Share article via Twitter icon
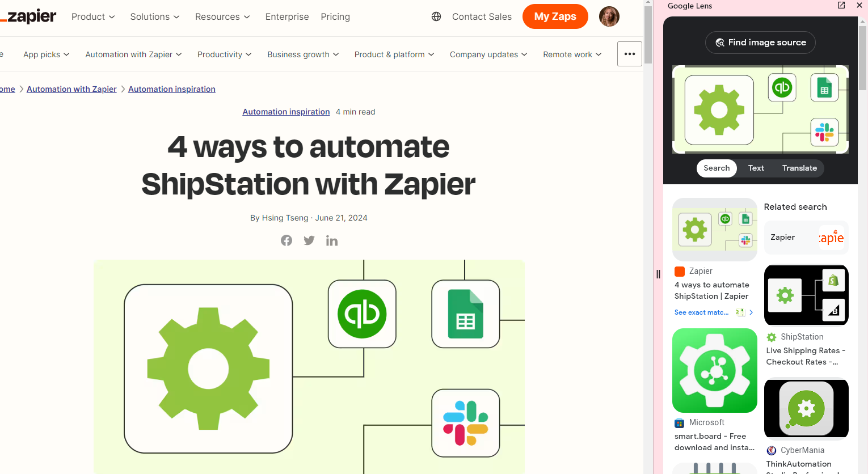The width and height of the screenshot is (868, 474). [309, 240]
